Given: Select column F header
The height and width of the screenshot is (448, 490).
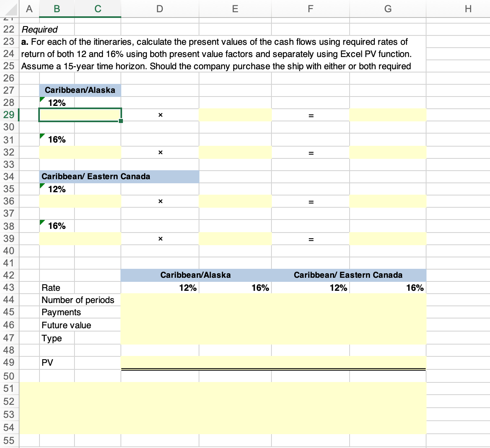Looking at the screenshot, I should click(310, 9).
